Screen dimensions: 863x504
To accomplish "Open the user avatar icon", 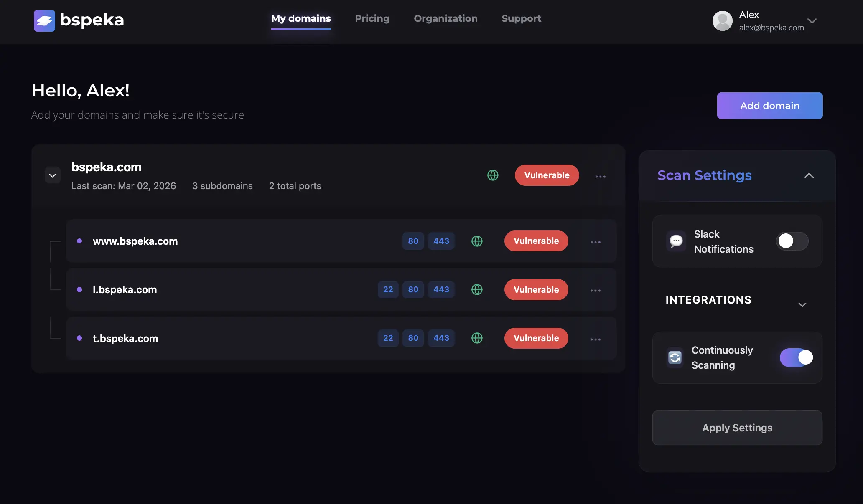I will coord(722,20).
